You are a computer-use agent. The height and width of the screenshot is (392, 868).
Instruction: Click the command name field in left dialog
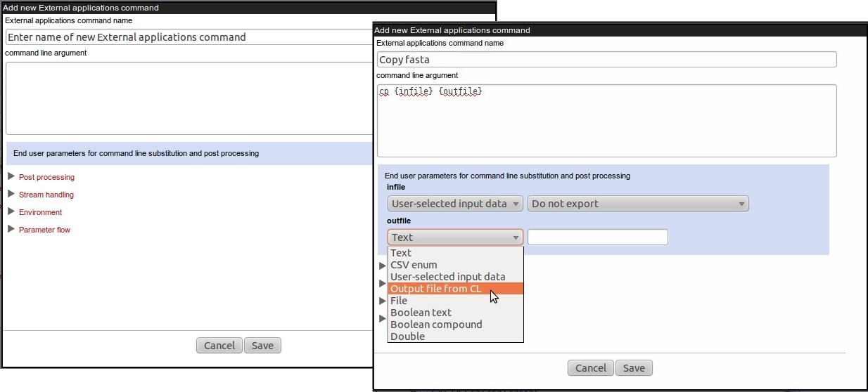pos(189,37)
